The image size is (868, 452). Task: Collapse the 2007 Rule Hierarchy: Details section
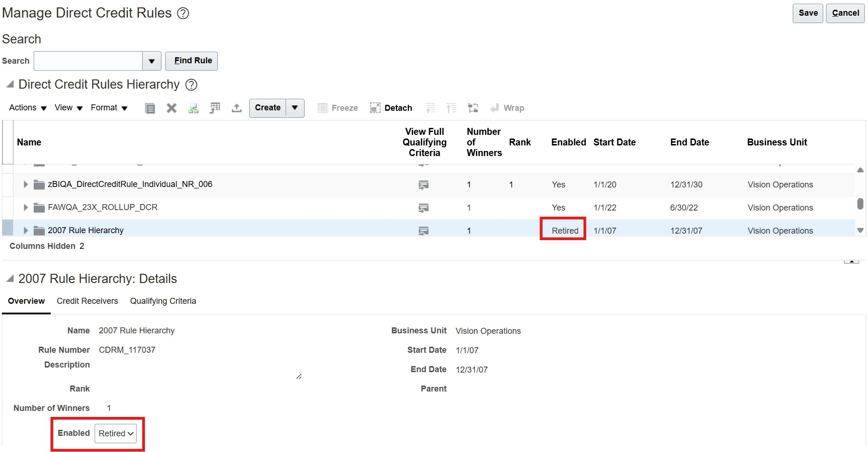(x=10, y=278)
